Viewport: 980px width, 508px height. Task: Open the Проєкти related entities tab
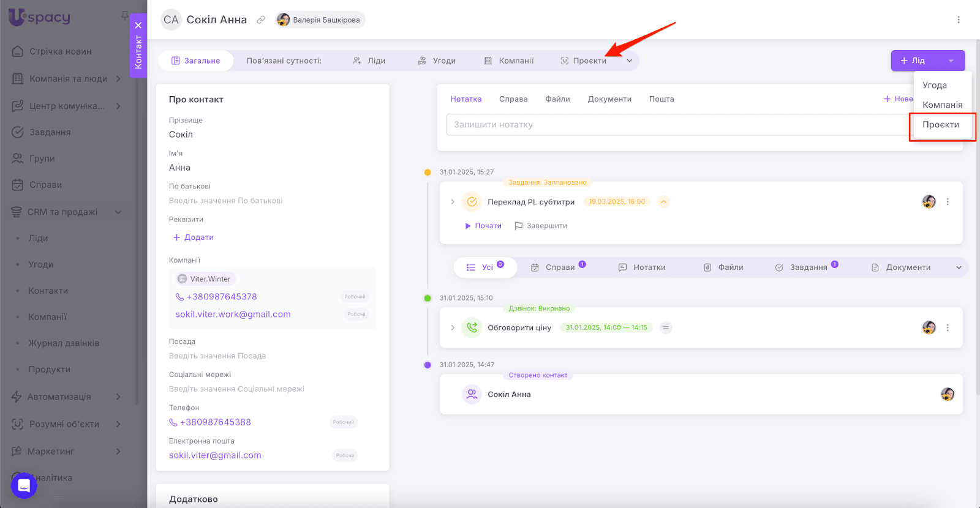(x=583, y=61)
